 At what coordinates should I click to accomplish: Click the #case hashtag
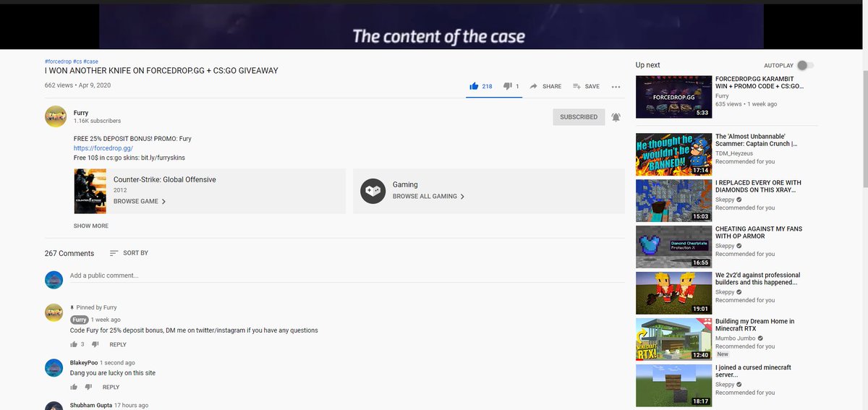[x=91, y=61]
